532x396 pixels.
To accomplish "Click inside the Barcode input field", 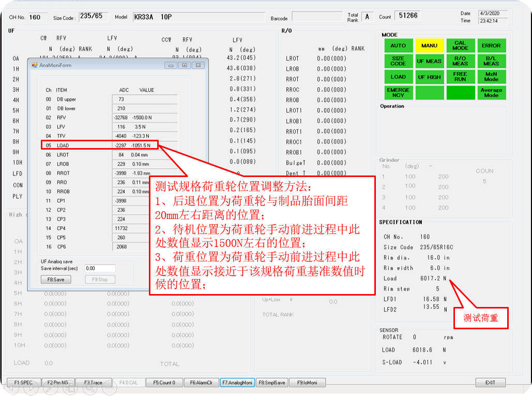I will [317, 17].
